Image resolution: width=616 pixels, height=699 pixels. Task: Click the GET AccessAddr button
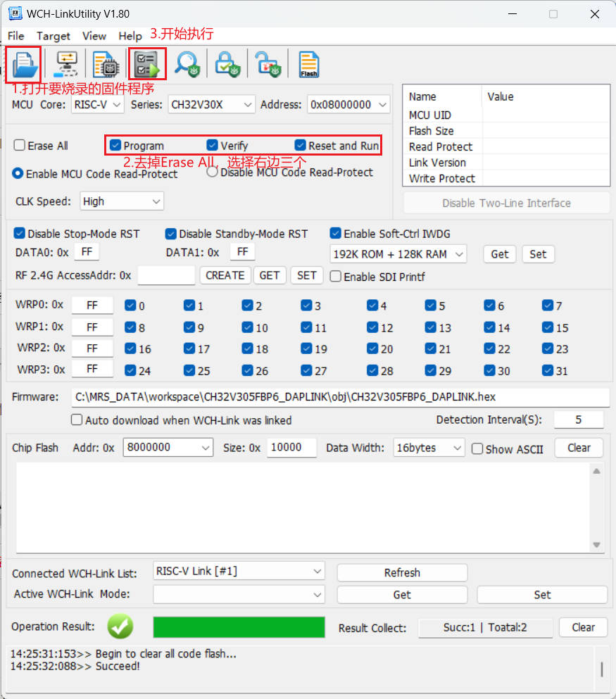pos(270,275)
